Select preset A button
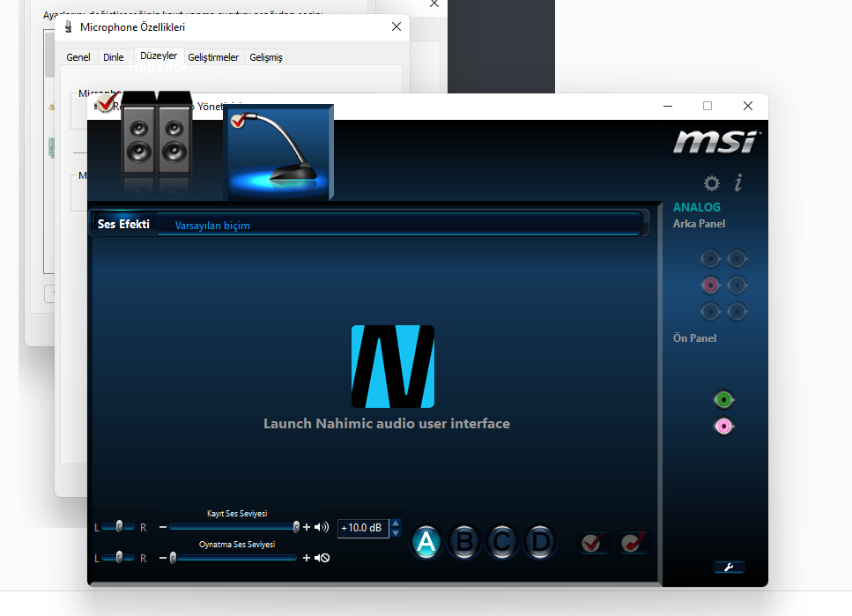The height and width of the screenshot is (616, 852). [x=426, y=542]
